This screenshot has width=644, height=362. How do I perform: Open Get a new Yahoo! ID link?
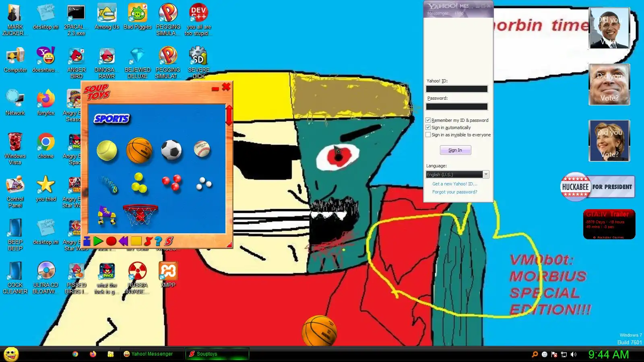click(455, 184)
